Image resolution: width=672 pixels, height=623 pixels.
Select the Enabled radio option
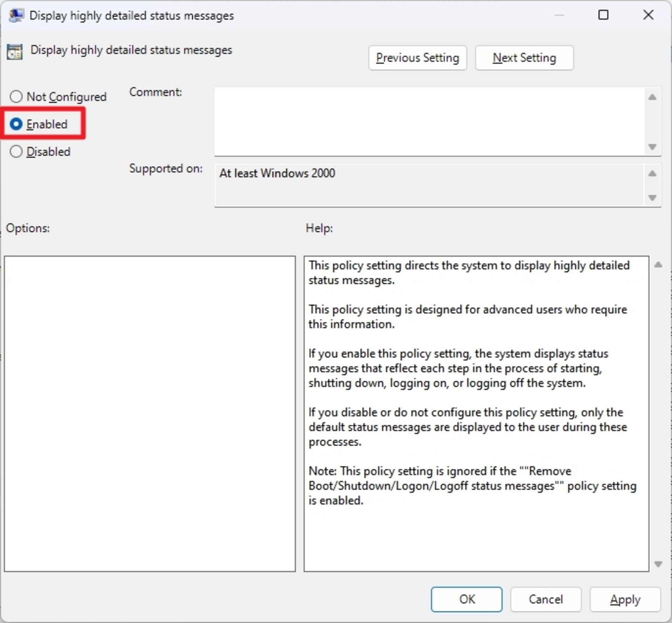(x=16, y=124)
